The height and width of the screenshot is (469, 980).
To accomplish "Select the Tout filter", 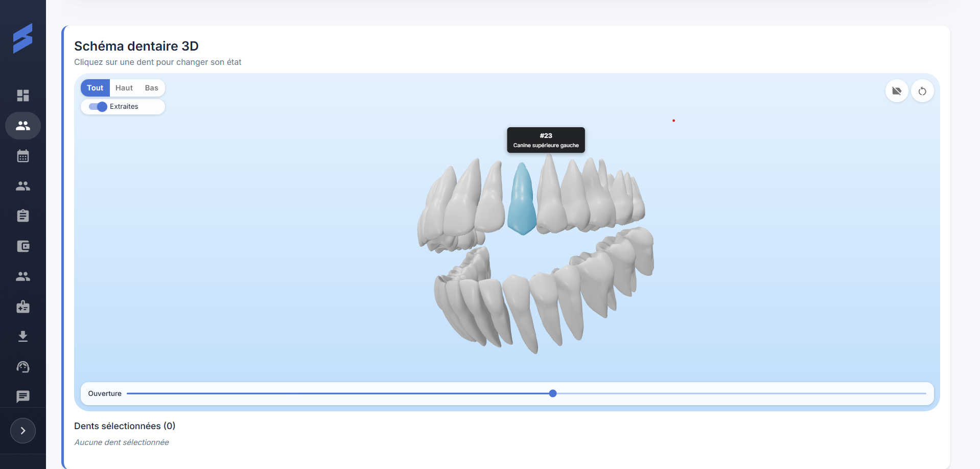I will 95,87.
